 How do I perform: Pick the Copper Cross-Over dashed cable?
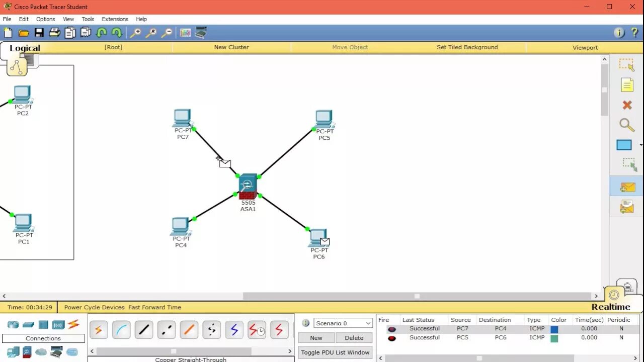coord(167,330)
